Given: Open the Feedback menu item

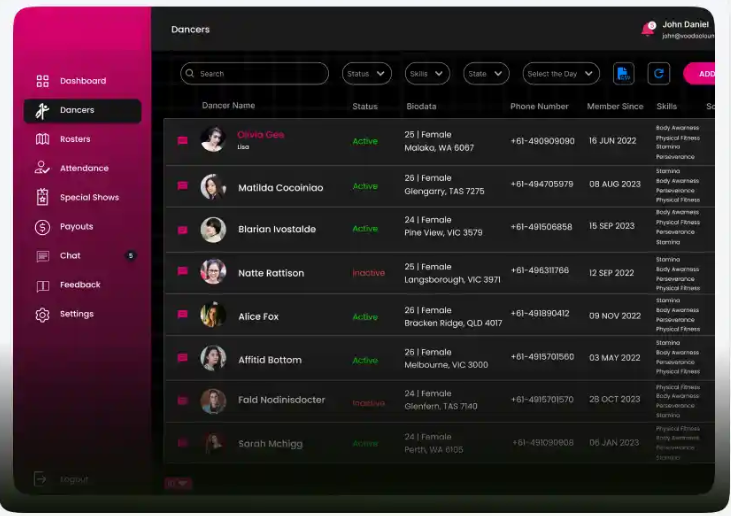Looking at the screenshot, I should click(80, 285).
